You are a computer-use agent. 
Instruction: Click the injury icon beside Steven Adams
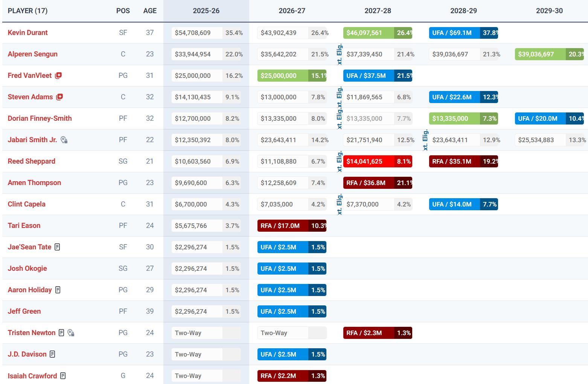point(59,97)
